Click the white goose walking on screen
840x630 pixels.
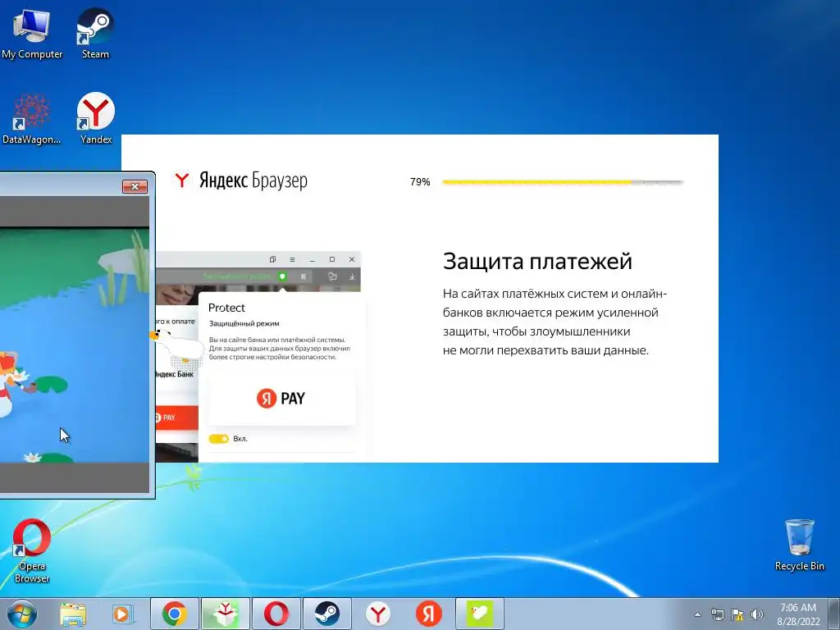[177, 345]
